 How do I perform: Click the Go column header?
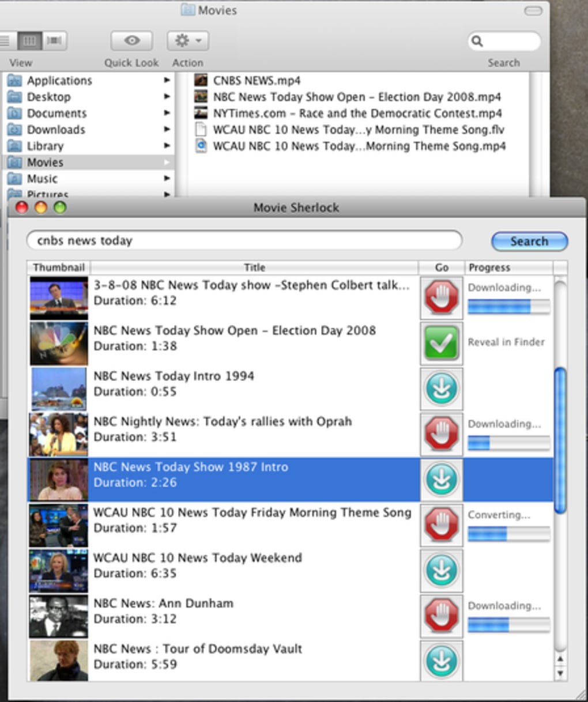point(442,267)
